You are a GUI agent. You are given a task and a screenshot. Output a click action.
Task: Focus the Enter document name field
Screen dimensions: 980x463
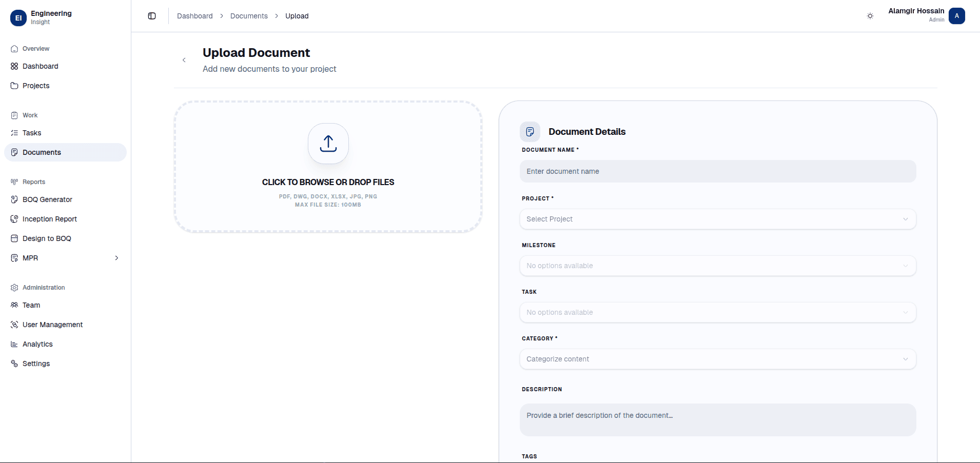pos(717,171)
